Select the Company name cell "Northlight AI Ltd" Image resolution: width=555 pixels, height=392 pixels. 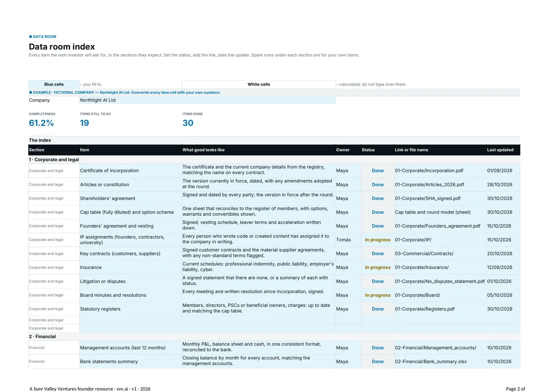[x=207, y=100]
